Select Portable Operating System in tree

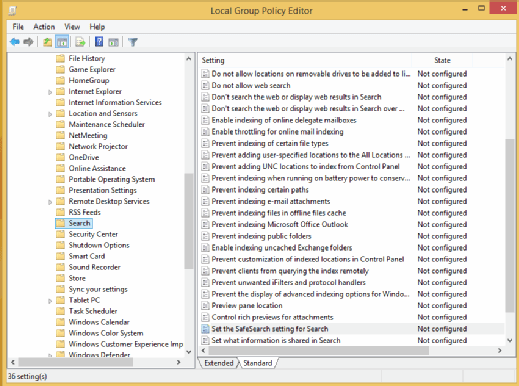tap(112, 179)
